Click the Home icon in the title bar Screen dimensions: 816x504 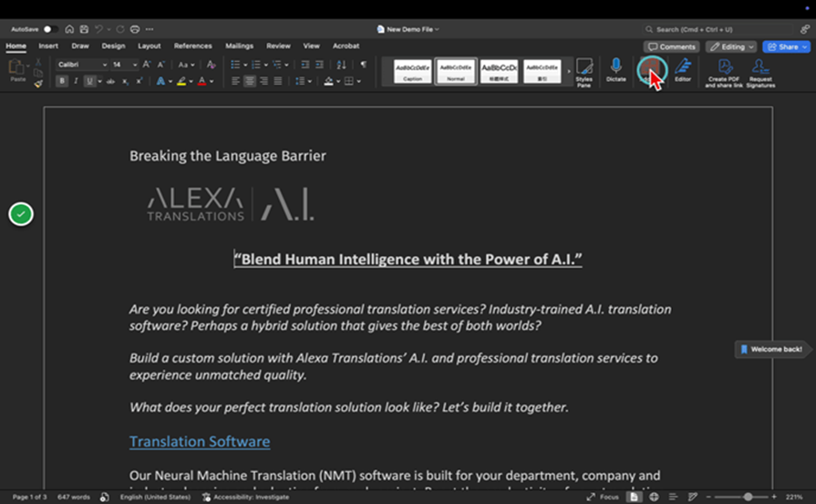69,29
